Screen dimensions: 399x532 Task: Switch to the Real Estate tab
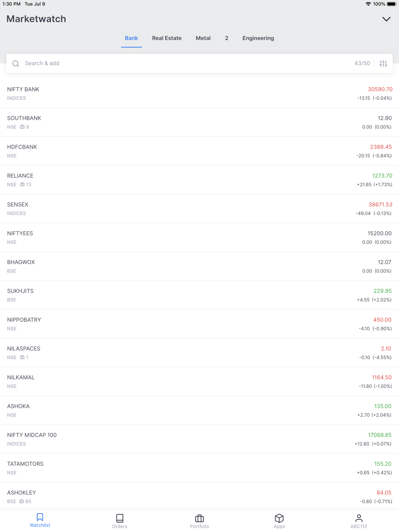[x=167, y=38]
